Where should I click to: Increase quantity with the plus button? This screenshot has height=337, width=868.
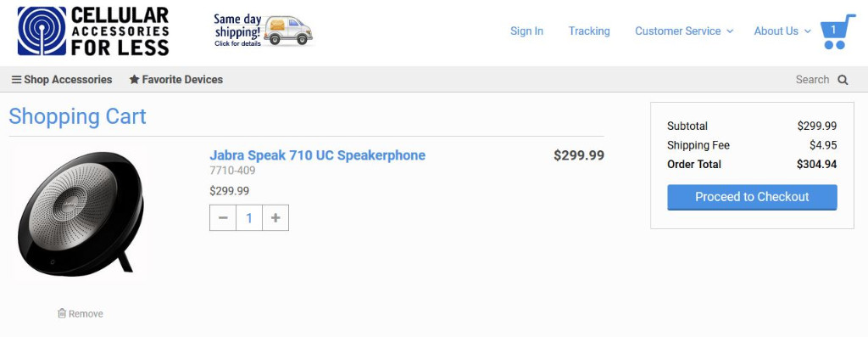275,218
